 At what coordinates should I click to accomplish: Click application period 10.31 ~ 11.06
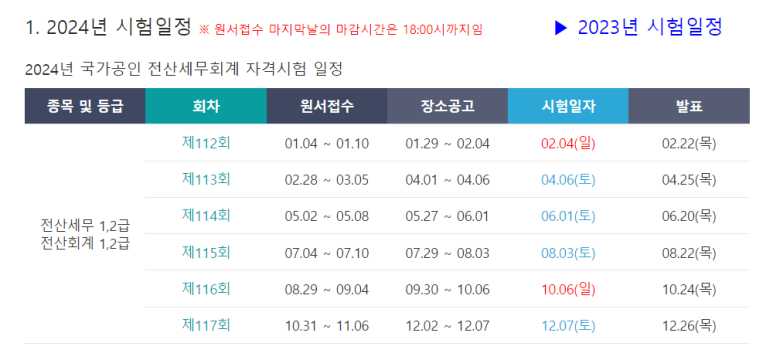[327, 326]
